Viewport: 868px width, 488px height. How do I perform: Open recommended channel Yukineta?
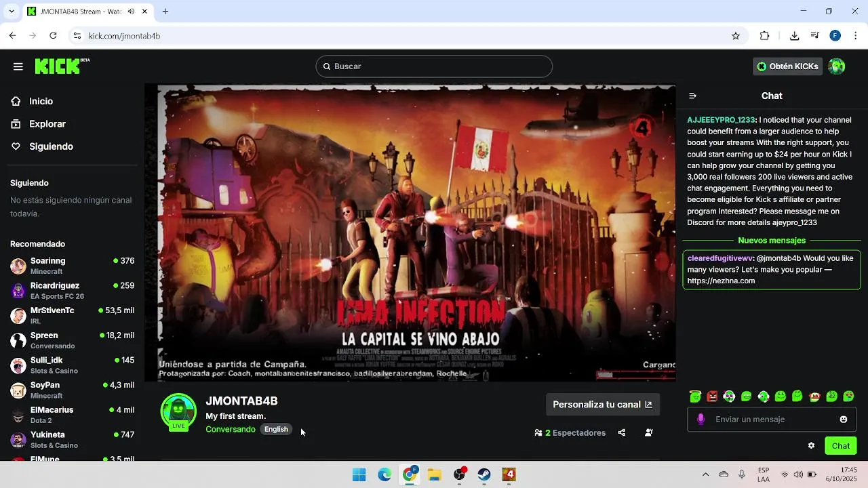(72, 440)
